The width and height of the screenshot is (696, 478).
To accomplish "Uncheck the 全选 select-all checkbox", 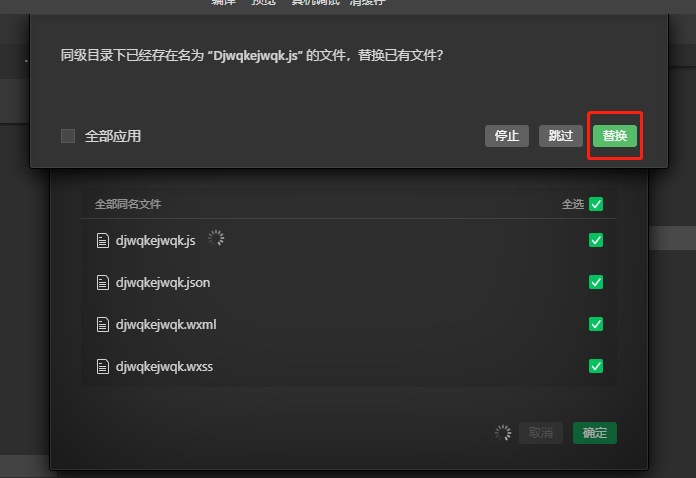I will click(x=596, y=204).
